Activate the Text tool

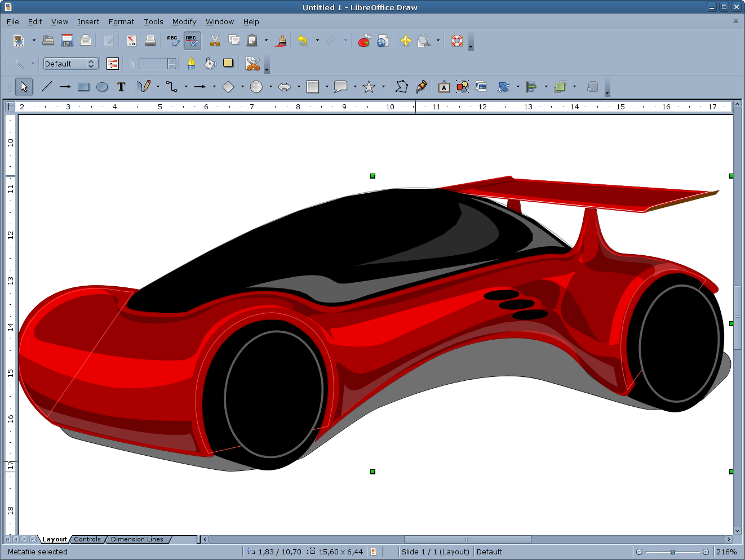click(x=121, y=87)
